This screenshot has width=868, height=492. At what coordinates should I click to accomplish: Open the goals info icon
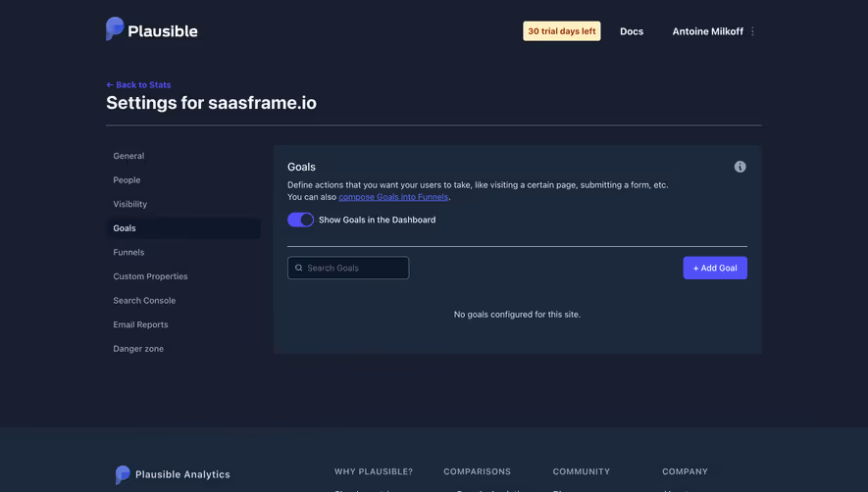tap(740, 167)
